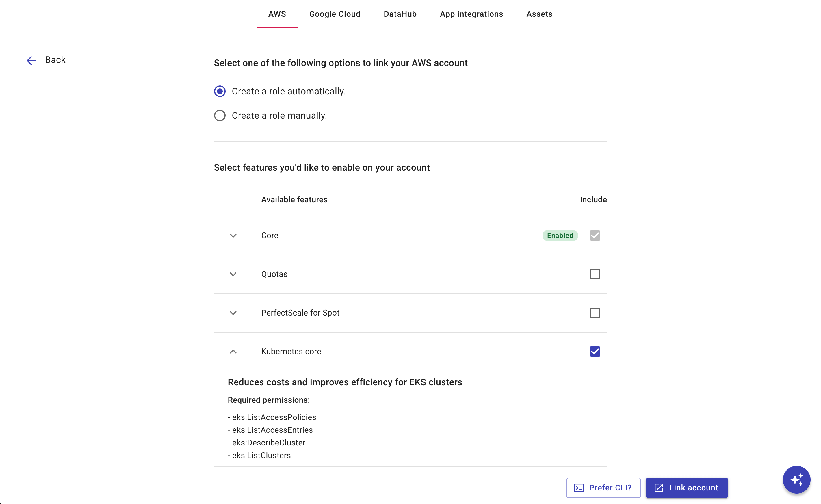
Task: Select Create a role manually option
Action: coord(220,115)
